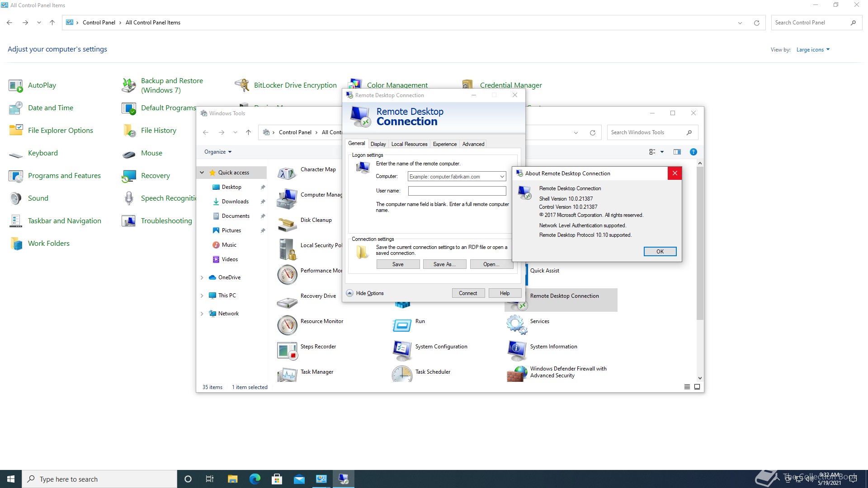Click Help in Remote Desktop Connection
The image size is (868, 488).
click(505, 293)
